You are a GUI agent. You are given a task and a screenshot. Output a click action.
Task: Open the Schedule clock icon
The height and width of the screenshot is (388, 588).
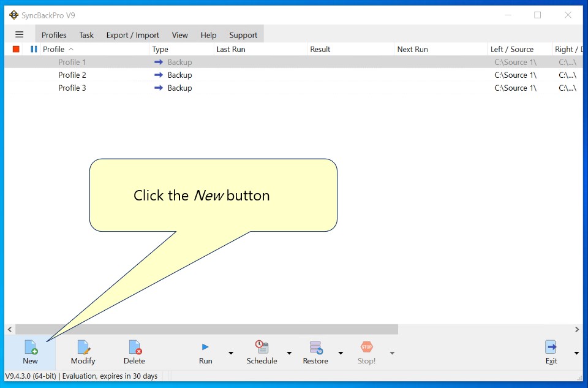(262, 348)
